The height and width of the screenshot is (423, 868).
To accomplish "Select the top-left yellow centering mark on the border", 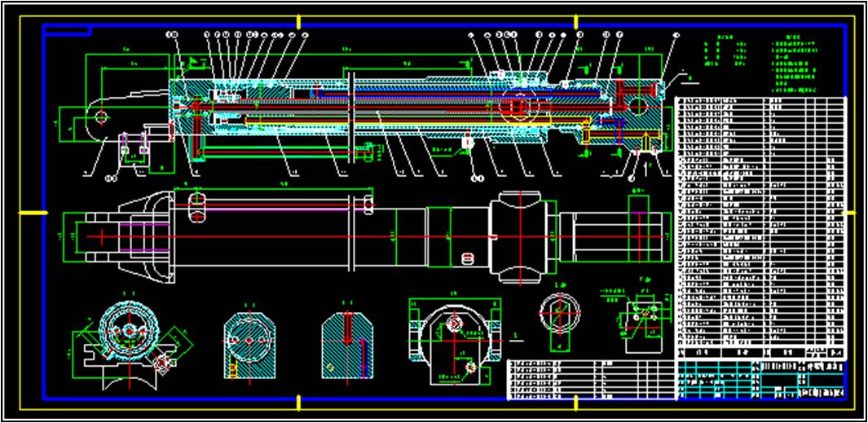I will [299, 20].
